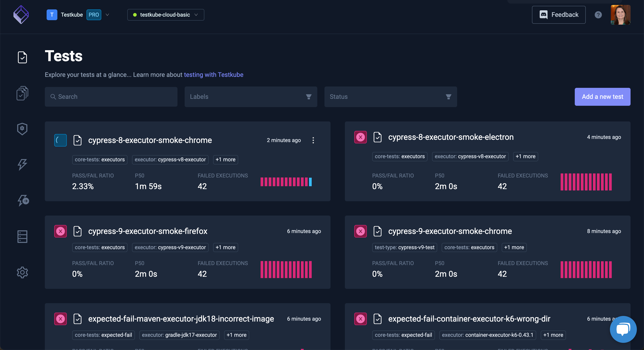This screenshot has height=350, width=644.
Task: Click the 1m 59s P50 value
Action: (148, 186)
